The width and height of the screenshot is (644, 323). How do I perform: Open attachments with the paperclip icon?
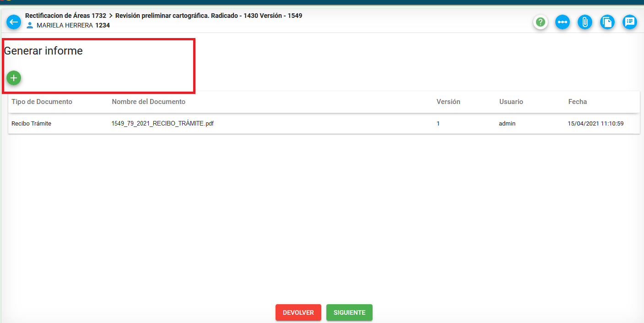pos(584,22)
